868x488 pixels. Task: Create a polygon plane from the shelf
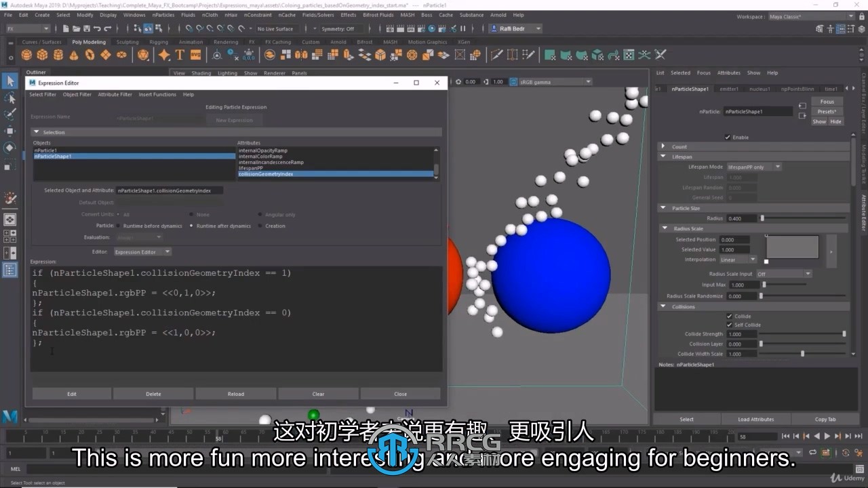point(106,55)
